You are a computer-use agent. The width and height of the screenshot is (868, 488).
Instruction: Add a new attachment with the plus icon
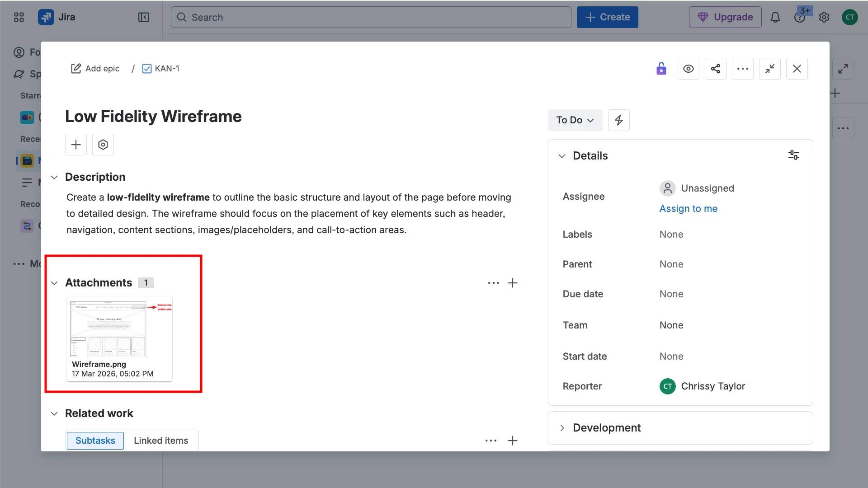click(513, 283)
